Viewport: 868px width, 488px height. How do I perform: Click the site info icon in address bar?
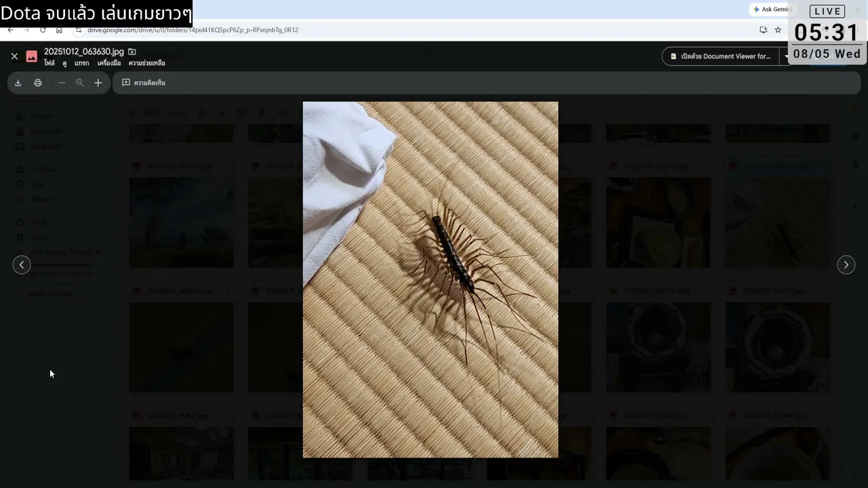pyautogui.click(x=78, y=30)
